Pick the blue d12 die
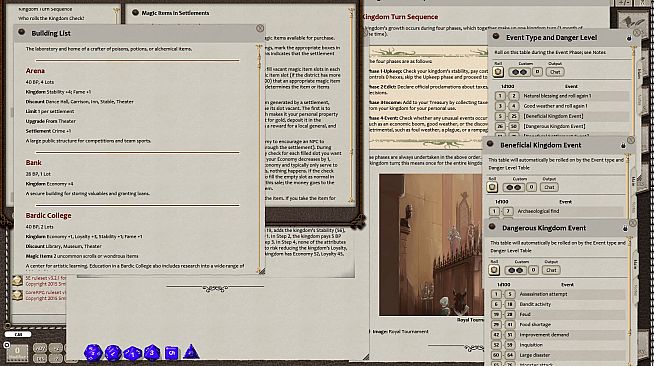The width and height of the screenshot is (654, 366). [113, 353]
